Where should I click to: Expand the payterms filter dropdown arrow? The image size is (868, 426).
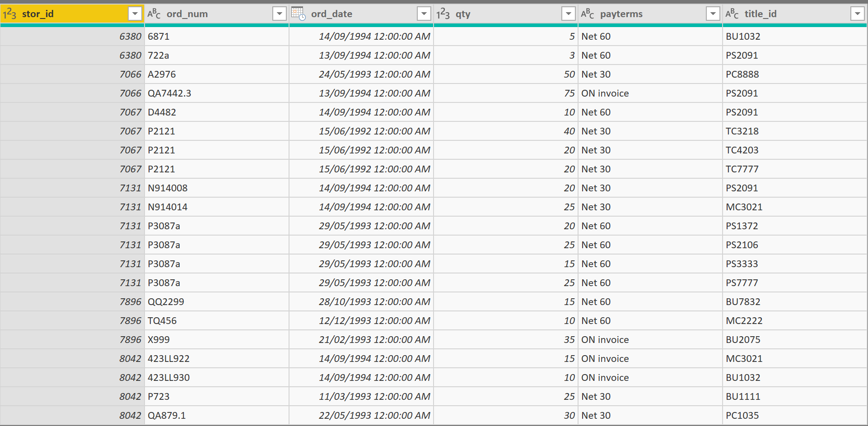713,14
